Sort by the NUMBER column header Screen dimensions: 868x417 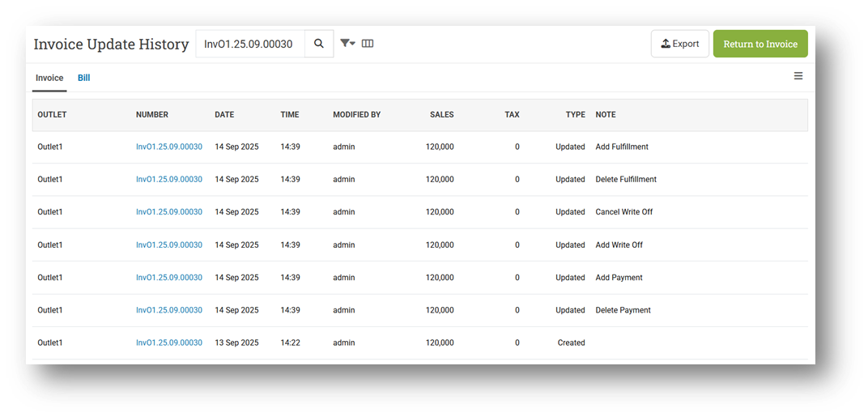click(x=152, y=115)
